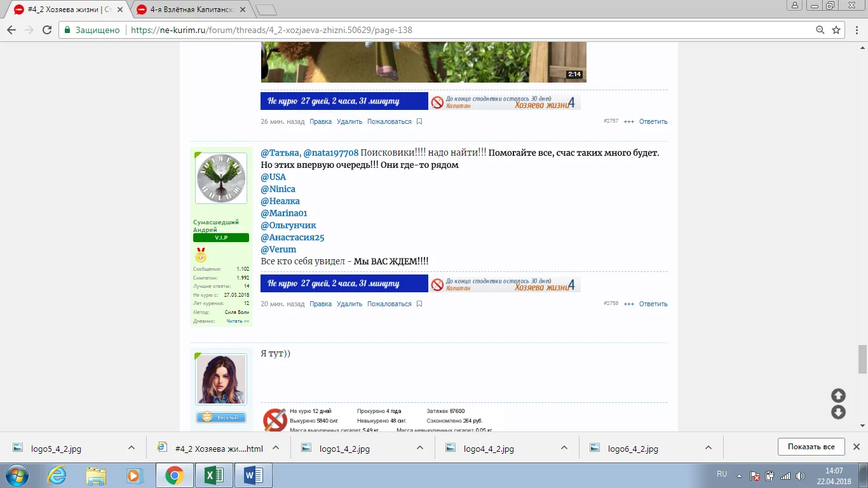This screenshot has width=868, height=488.
Task: Click the power plug tray icon
Action: [770, 476]
